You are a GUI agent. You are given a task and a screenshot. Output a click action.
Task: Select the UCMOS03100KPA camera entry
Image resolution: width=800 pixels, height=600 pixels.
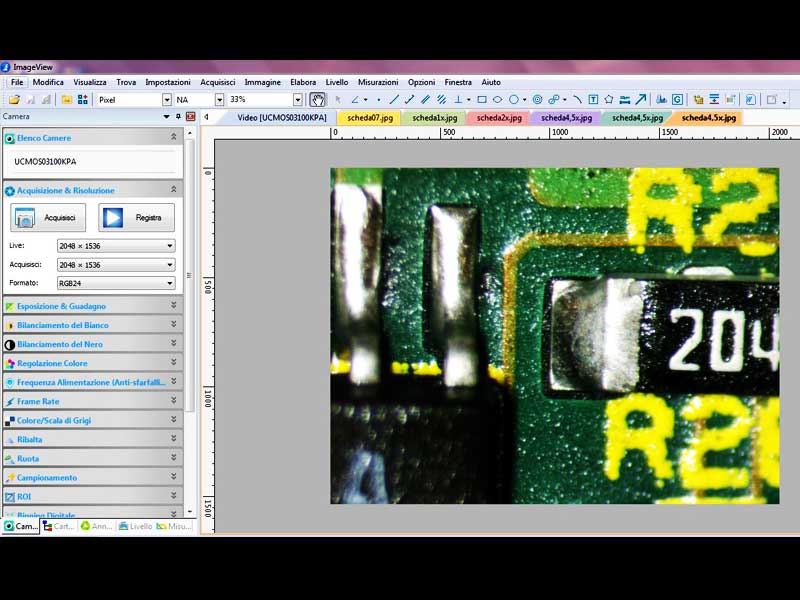45,162
